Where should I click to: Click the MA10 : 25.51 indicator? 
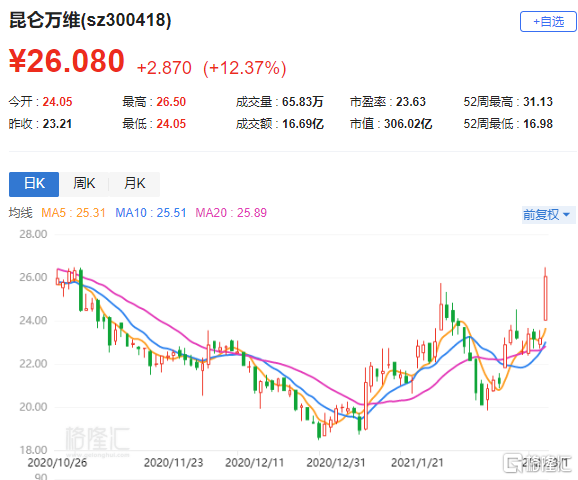pos(151,213)
